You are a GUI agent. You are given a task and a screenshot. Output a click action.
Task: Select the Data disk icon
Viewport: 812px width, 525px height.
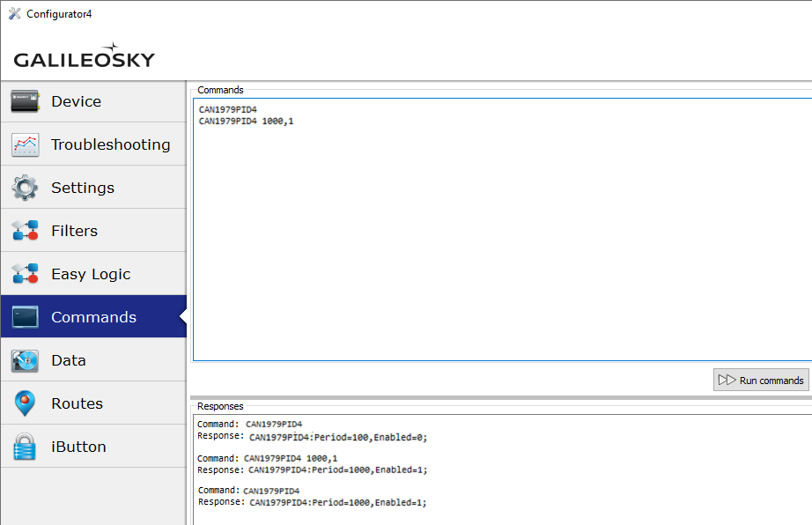(25, 360)
